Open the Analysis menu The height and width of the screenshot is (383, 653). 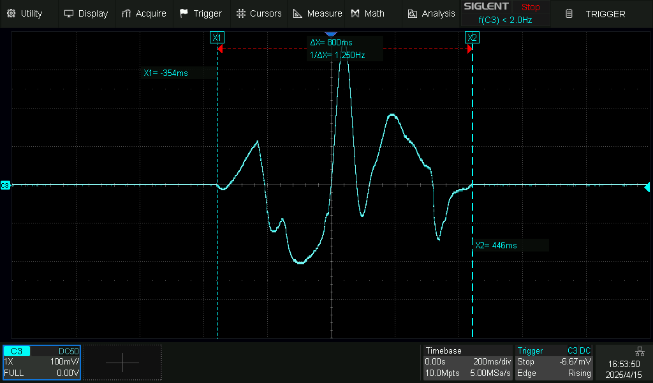coord(431,14)
